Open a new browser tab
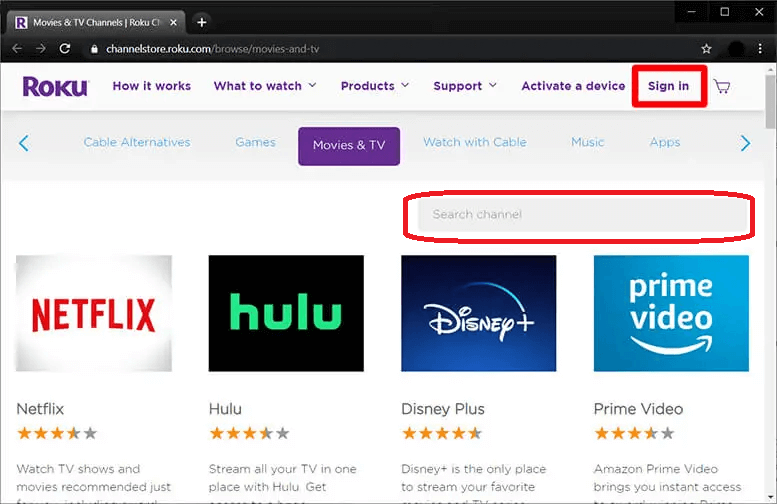This screenshot has height=504, width=777. (201, 22)
